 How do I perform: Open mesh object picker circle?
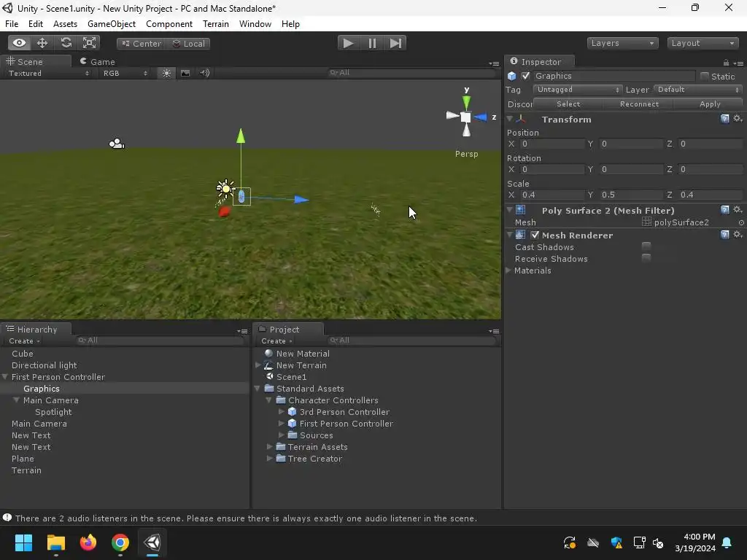coord(741,222)
